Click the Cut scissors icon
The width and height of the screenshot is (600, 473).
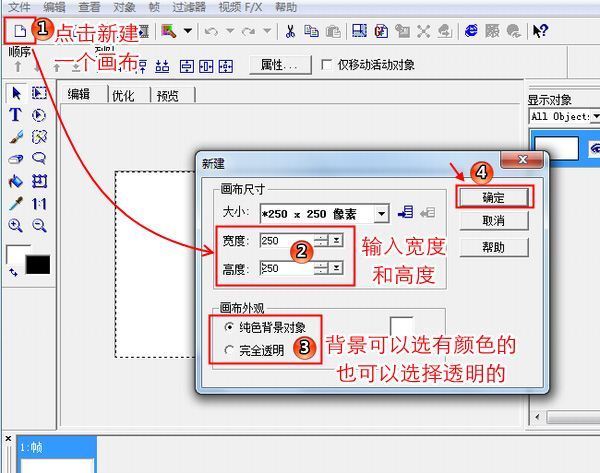(x=290, y=31)
